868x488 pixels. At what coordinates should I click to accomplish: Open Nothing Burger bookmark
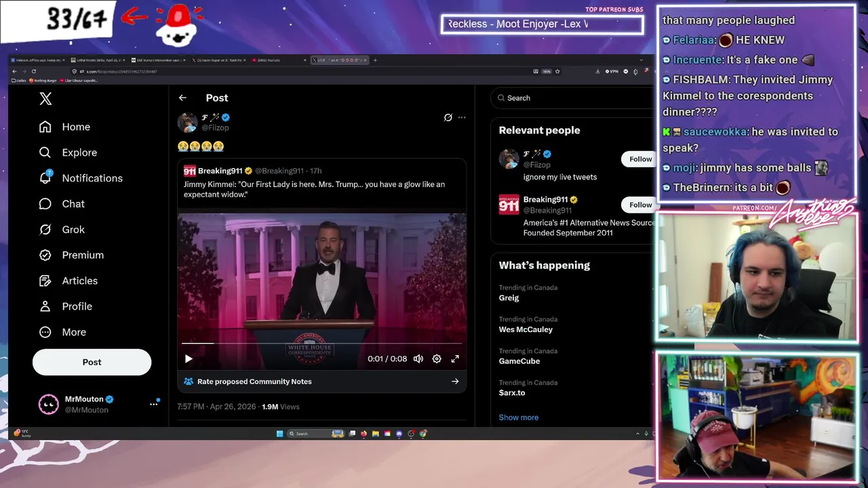tap(42, 81)
